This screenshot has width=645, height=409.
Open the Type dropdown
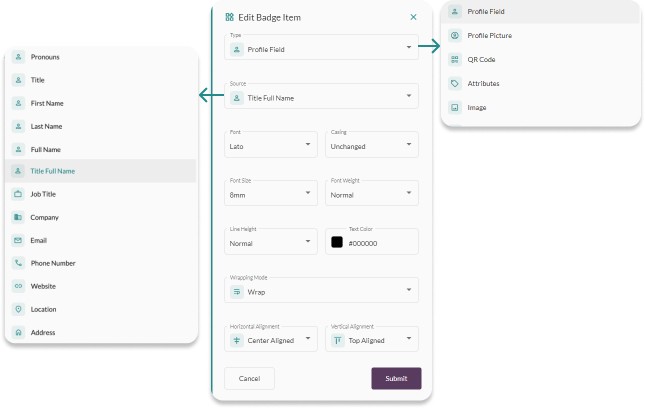(321, 47)
